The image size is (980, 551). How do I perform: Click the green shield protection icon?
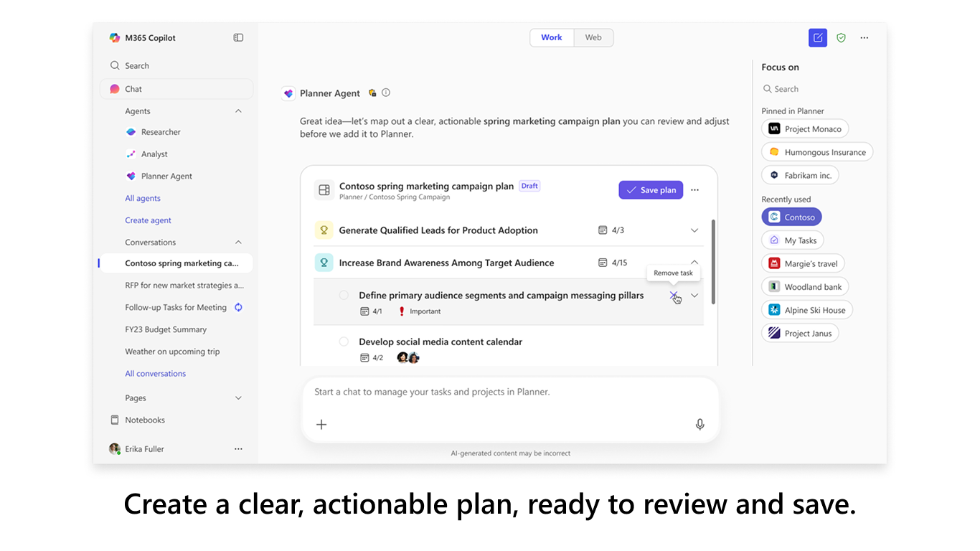842,38
